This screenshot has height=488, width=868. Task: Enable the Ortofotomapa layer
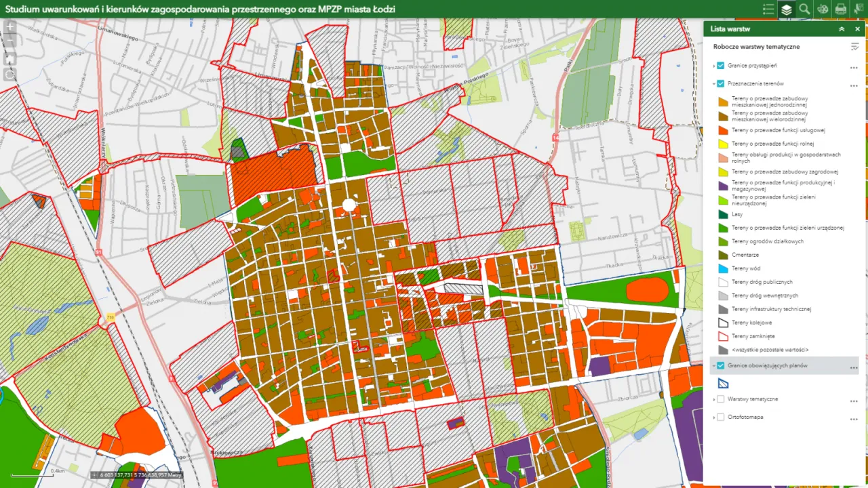[720, 417]
